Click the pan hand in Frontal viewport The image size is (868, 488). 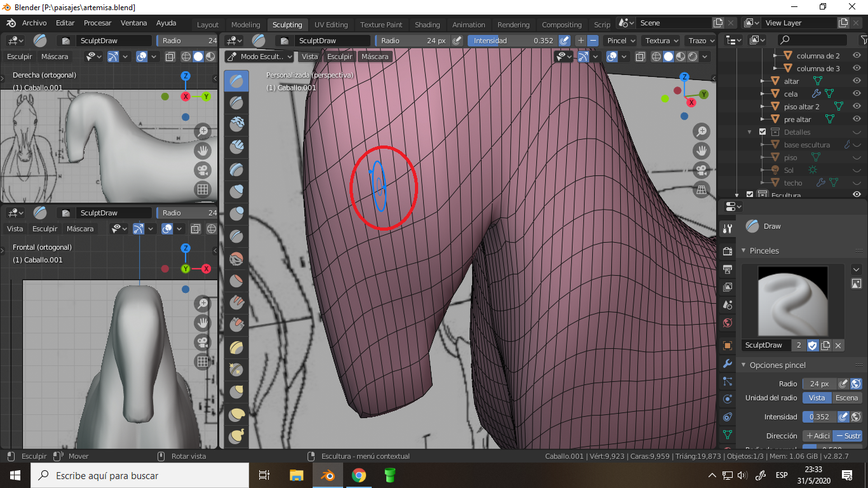click(203, 323)
